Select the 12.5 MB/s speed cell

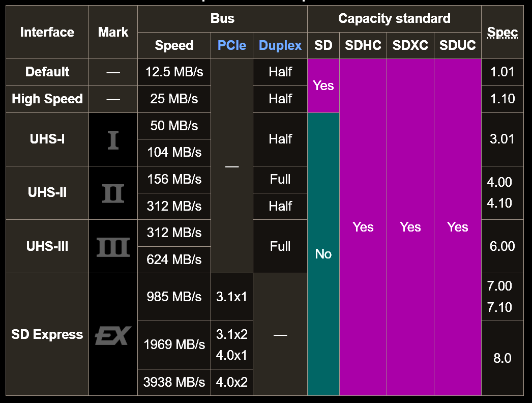[174, 72]
